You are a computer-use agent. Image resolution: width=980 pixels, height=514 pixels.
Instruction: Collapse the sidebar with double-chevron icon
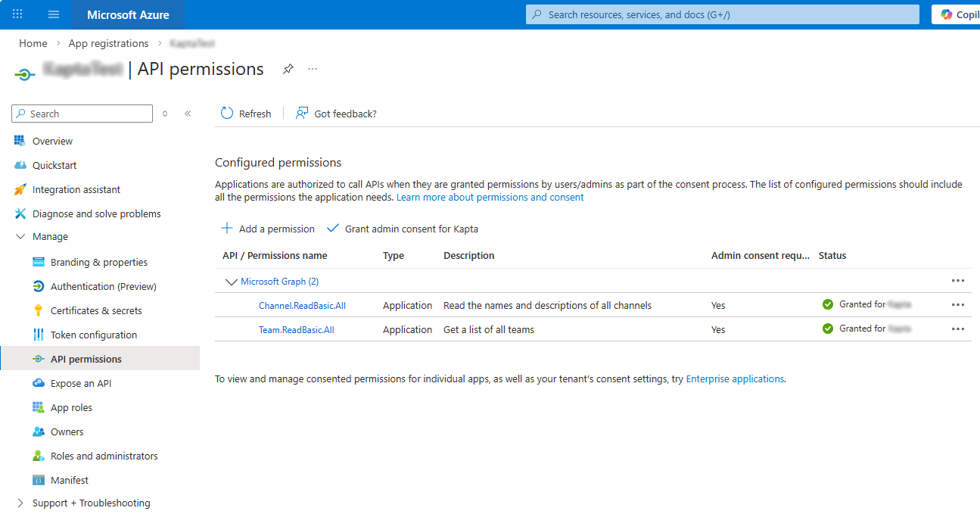click(x=188, y=114)
